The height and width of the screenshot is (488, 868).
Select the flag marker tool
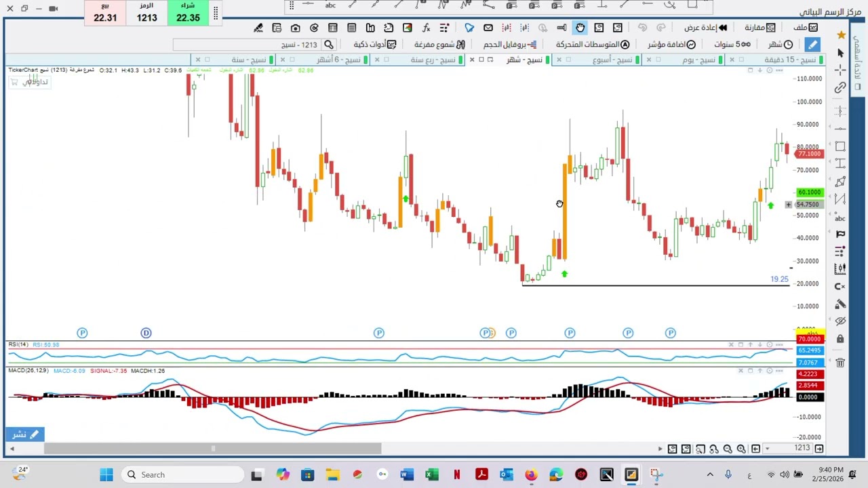(840, 234)
